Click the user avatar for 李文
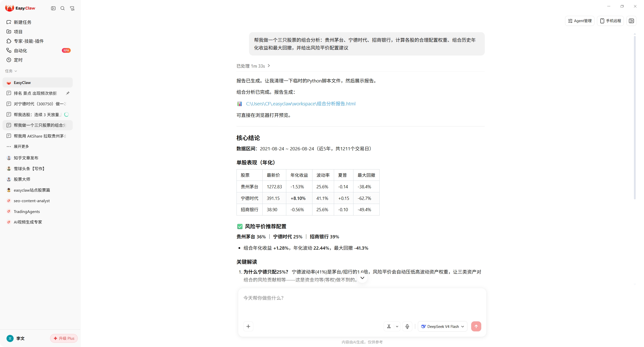 pyautogui.click(x=10, y=338)
